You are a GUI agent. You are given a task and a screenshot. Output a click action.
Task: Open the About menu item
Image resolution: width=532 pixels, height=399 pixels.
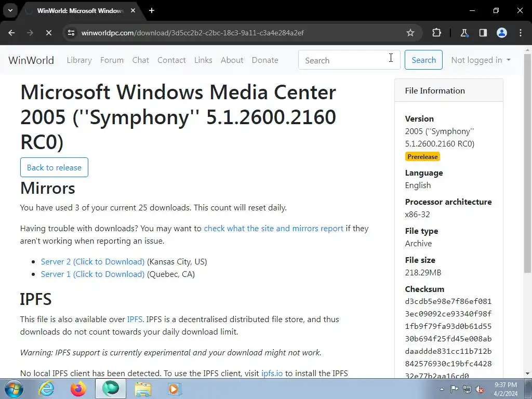pyautogui.click(x=232, y=60)
